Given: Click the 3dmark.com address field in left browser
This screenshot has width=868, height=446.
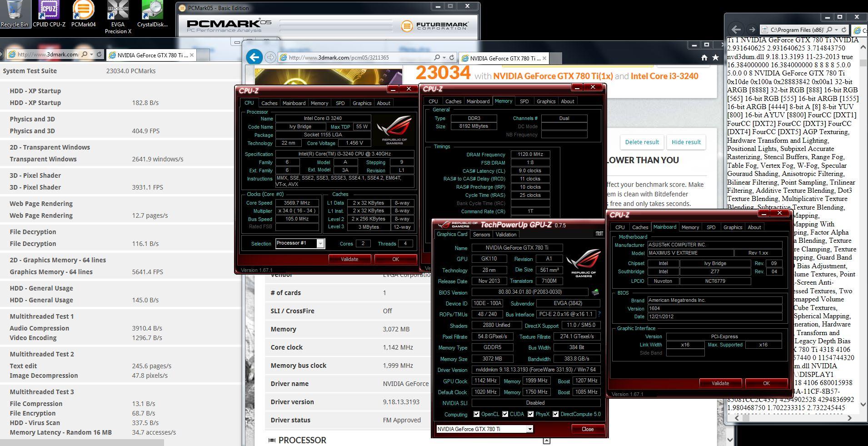Looking at the screenshot, I should coord(48,54).
